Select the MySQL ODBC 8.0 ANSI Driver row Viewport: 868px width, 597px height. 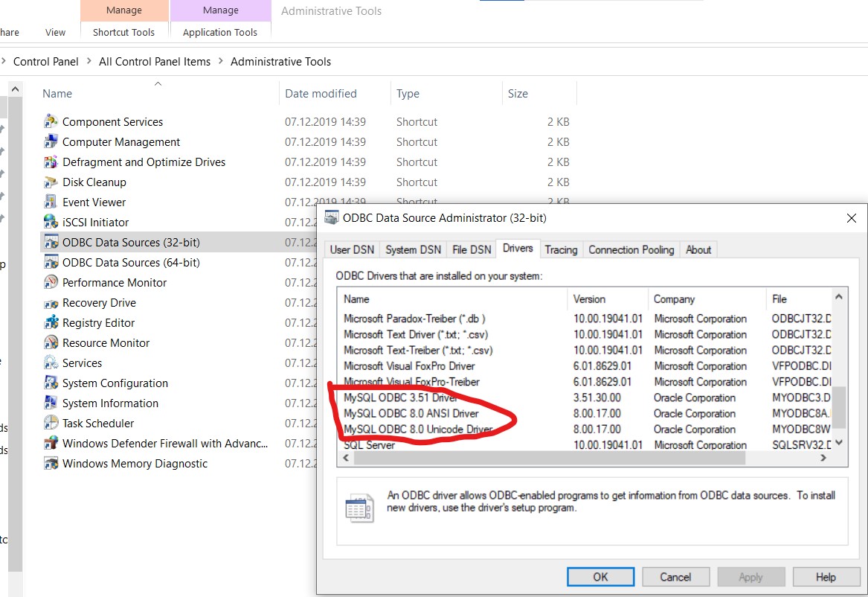click(411, 414)
